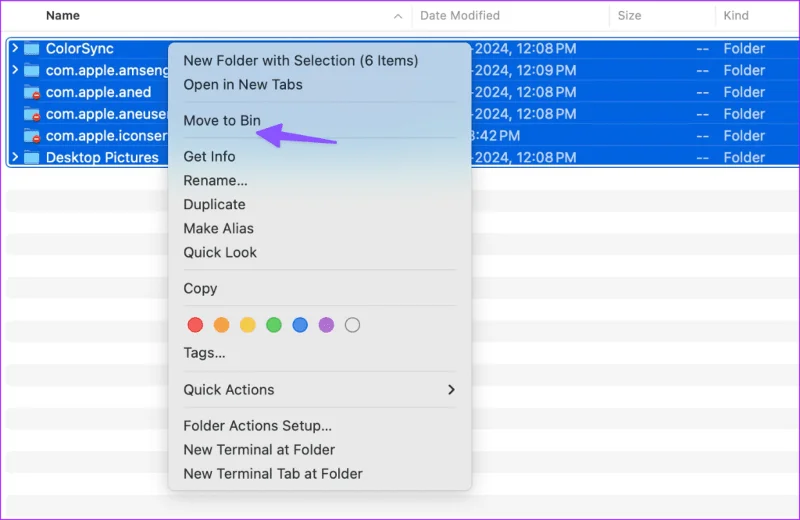Apply the red tag color
This screenshot has width=800, height=520.
tap(195, 325)
